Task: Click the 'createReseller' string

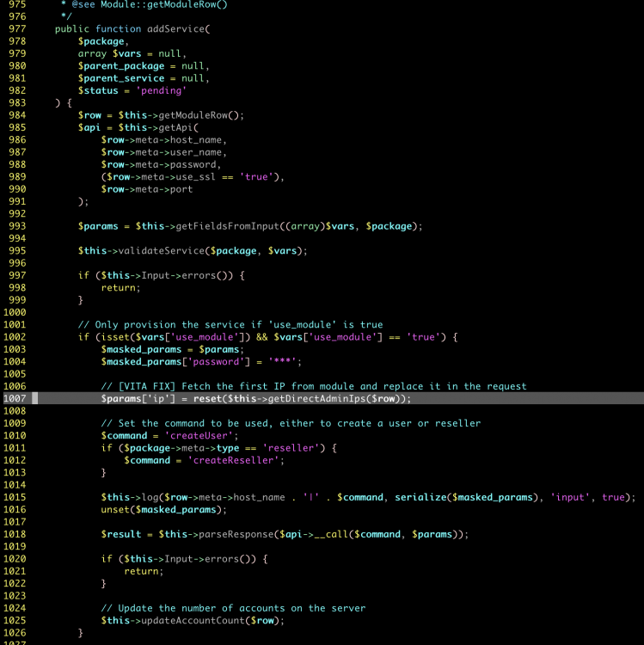Action: point(233,460)
